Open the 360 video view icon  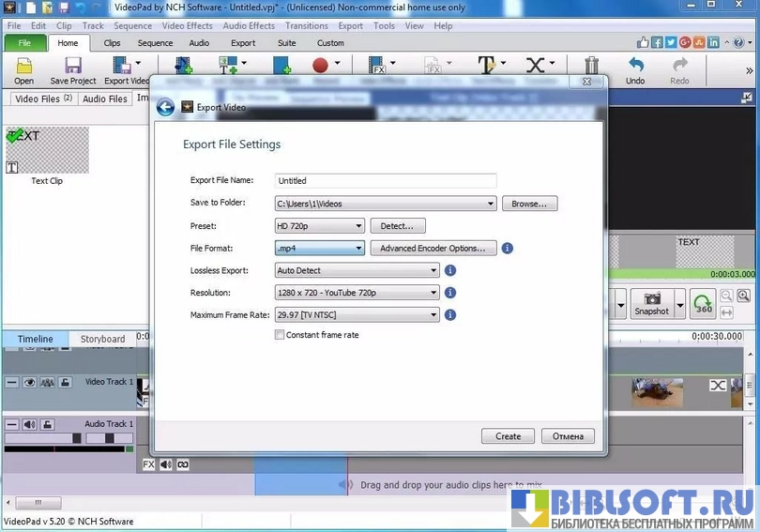(702, 303)
